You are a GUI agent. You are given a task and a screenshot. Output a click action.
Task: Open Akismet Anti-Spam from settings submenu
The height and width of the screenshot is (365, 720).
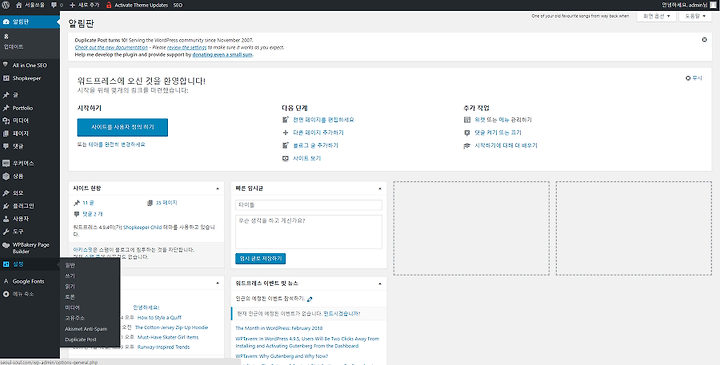click(86, 329)
